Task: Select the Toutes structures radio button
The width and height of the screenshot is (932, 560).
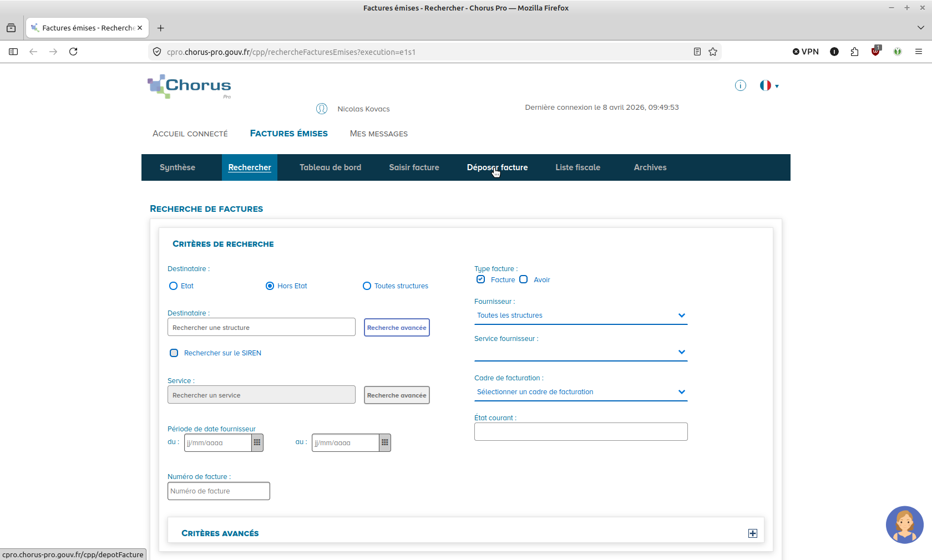Action: 367,286
